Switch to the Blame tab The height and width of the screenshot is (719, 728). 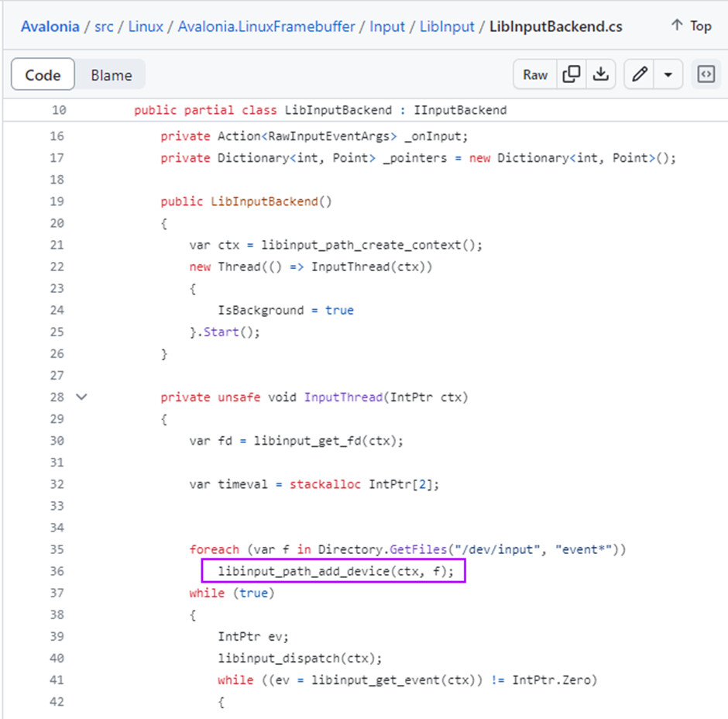pyautogui.click(x=111, y=75)
